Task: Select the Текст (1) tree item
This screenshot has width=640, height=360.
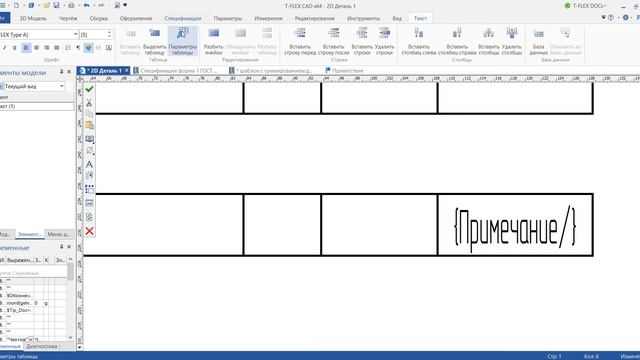Action: (x=37, y=106)
